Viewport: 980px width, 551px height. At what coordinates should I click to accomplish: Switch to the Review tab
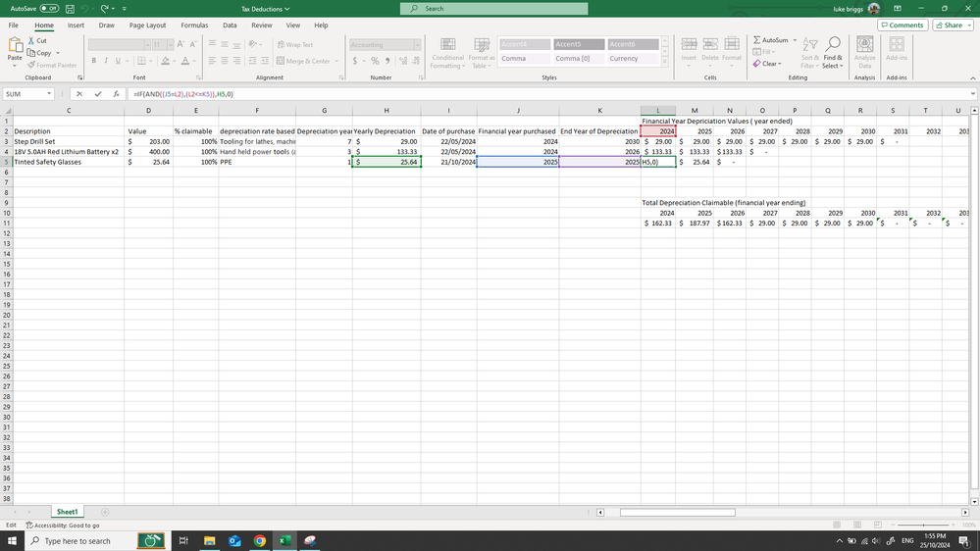click(261, 25)
